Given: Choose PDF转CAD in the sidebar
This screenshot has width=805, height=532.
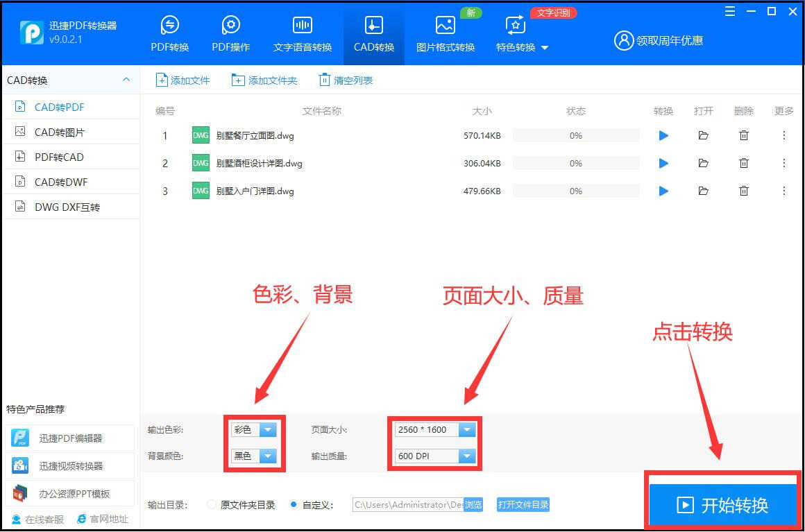Looking at the screenshot, I should point(71,157).
